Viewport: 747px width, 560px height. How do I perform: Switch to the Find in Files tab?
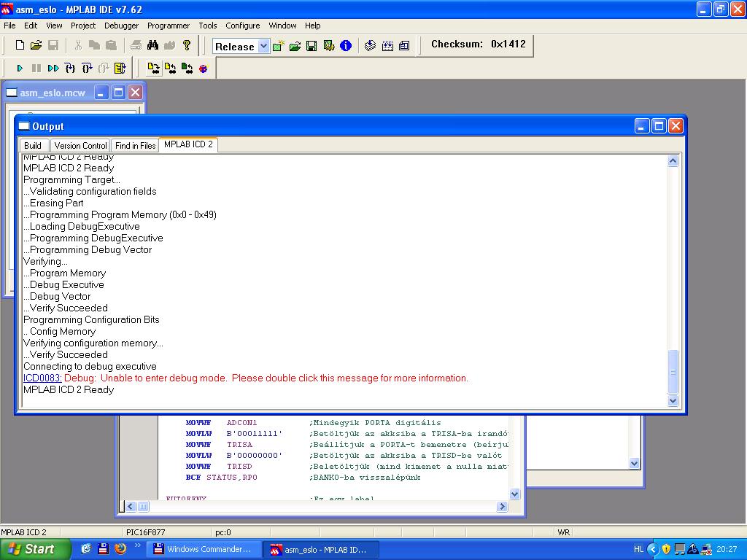click(135, 146)
